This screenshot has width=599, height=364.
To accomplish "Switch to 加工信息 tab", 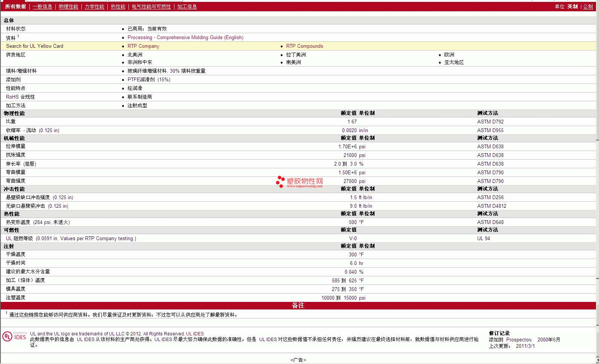I will tap(187, 7).
